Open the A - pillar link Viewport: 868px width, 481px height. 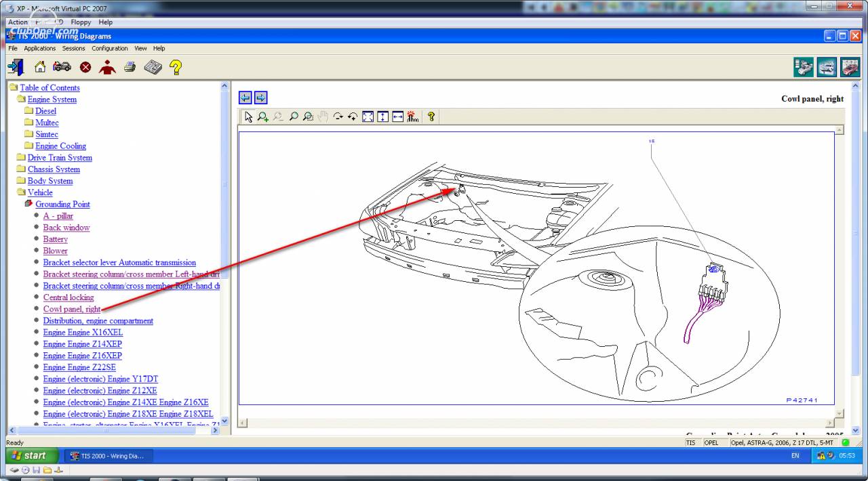(x=58, y=216)
